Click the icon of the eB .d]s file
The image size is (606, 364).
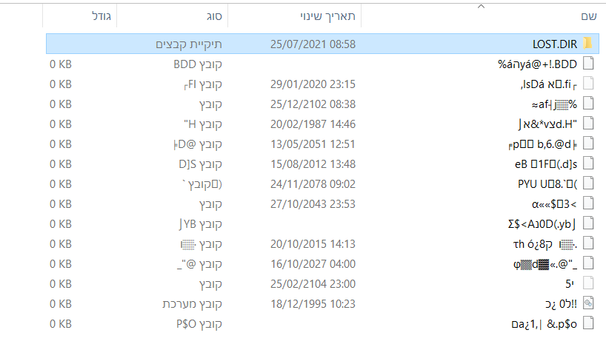589,164
